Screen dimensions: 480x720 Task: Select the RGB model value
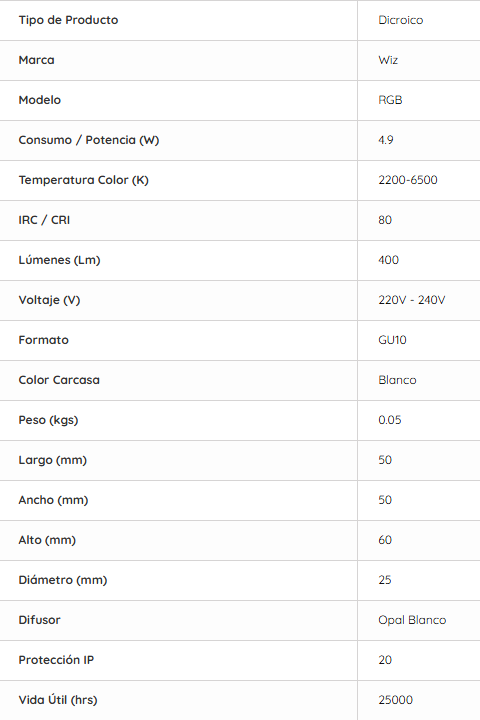(390, 100)
